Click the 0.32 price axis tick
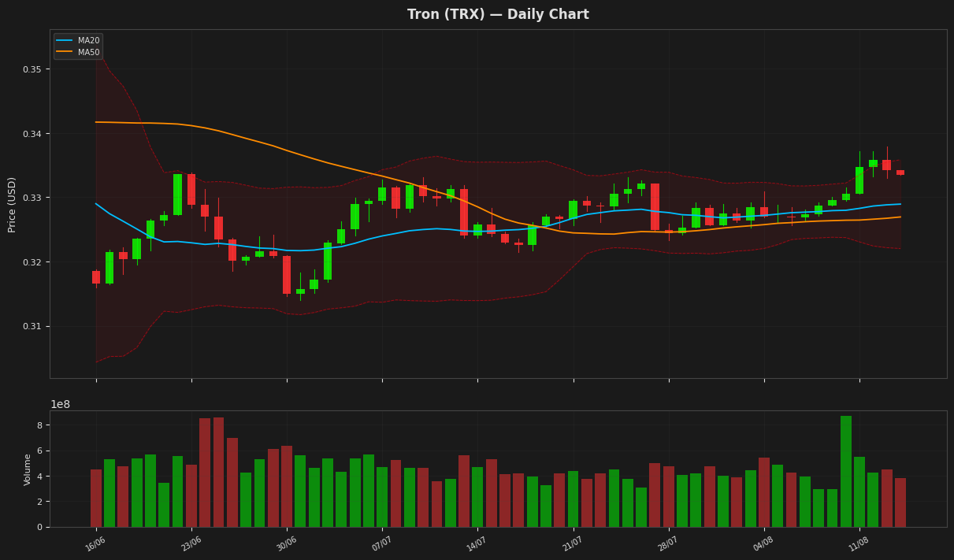The width and height of the screenshot is (954, 560). [32, 262]
